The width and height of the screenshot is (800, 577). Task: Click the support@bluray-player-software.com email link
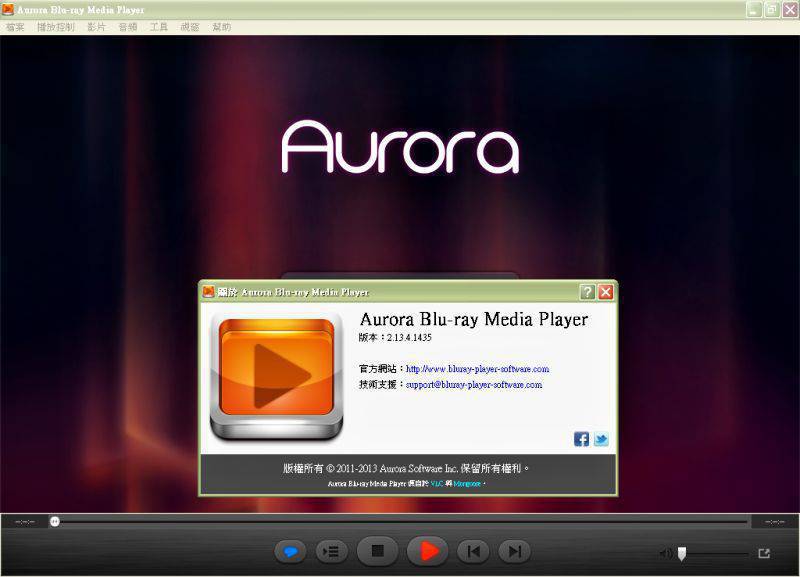(474, 385)
